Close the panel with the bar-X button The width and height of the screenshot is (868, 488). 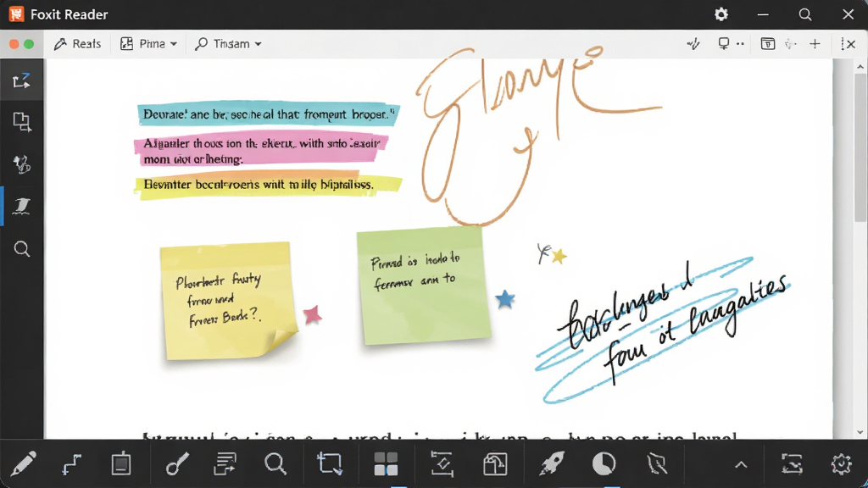click(x=848, y=44)
